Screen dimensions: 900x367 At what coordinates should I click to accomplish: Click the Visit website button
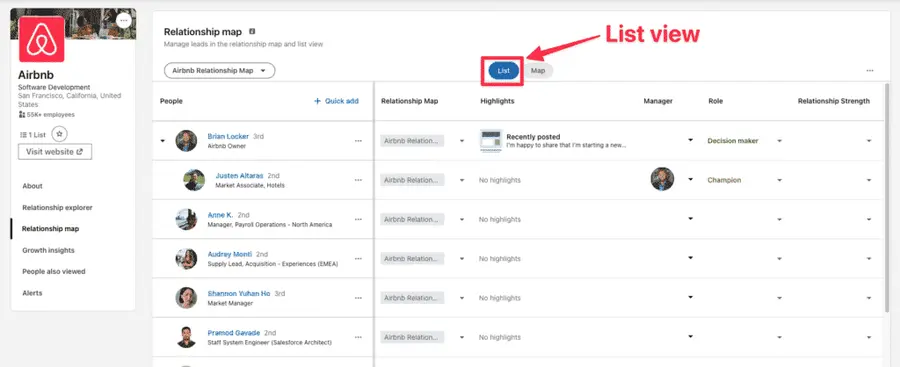[55, 152]
